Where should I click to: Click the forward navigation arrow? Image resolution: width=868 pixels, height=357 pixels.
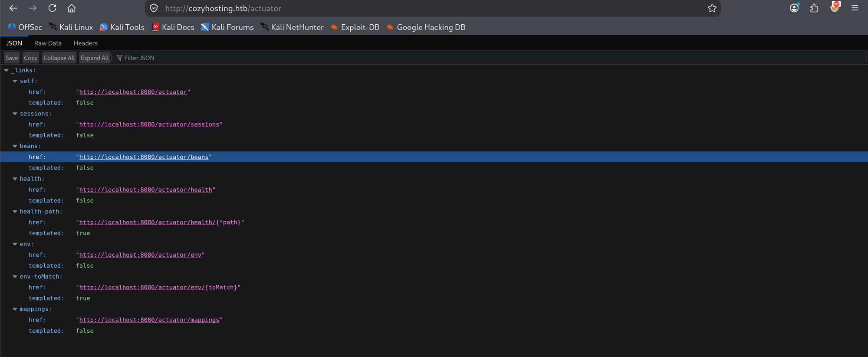(x=33, y=8)
